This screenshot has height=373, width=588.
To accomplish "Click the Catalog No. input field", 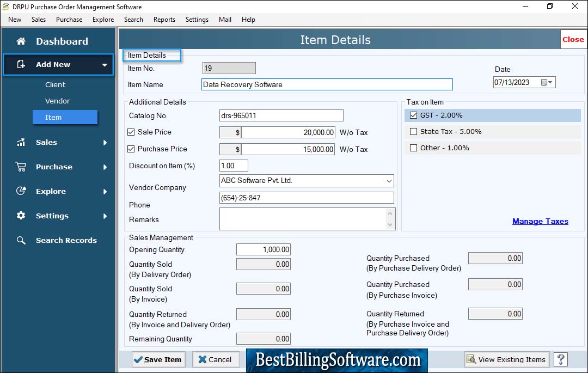I will pos(281,115).
